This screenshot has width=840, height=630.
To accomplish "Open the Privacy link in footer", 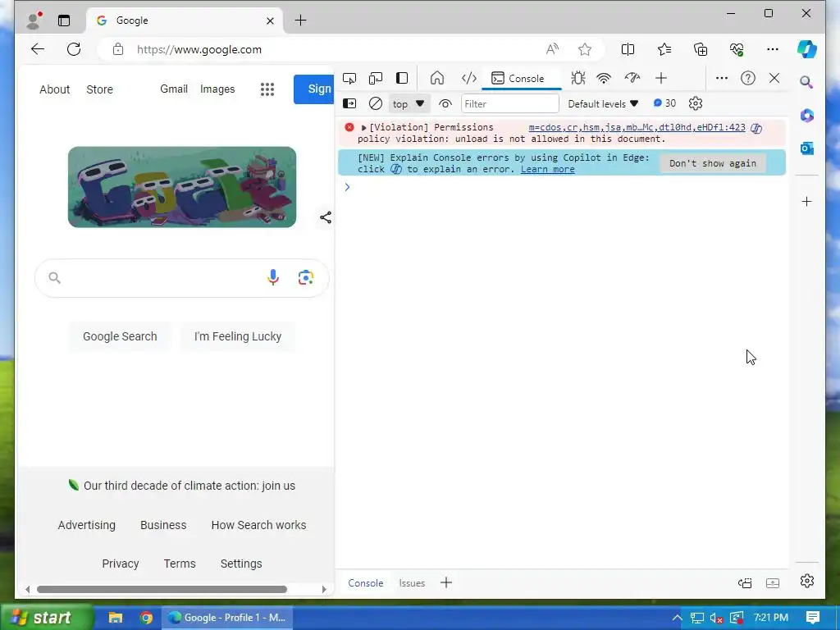I will point(121,564).
